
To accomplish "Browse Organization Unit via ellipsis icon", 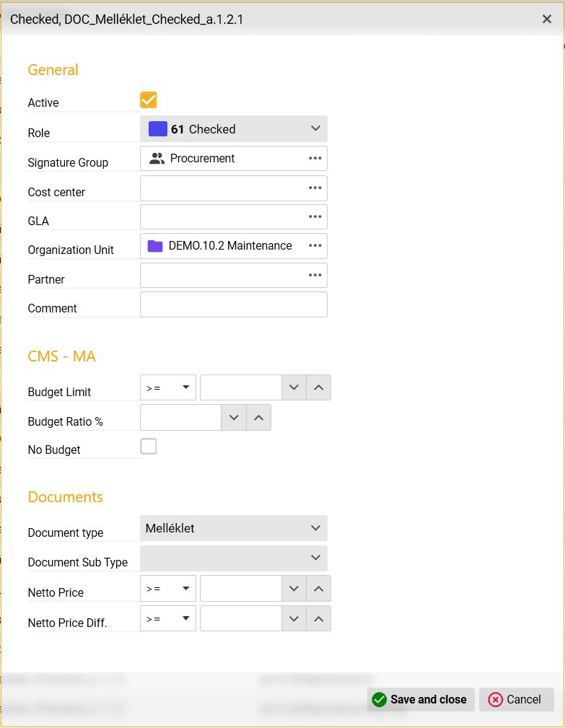I will point(315,245).
